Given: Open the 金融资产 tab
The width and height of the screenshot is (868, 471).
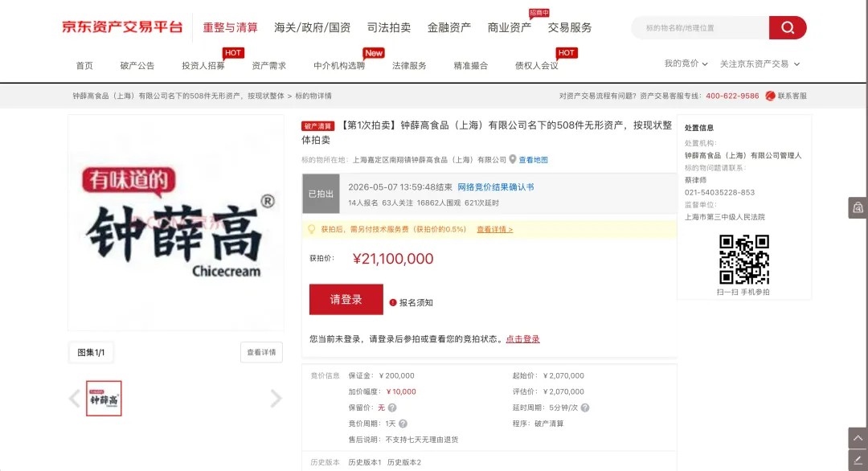Looking at the screenshot, I should click(x=449, y=27).
